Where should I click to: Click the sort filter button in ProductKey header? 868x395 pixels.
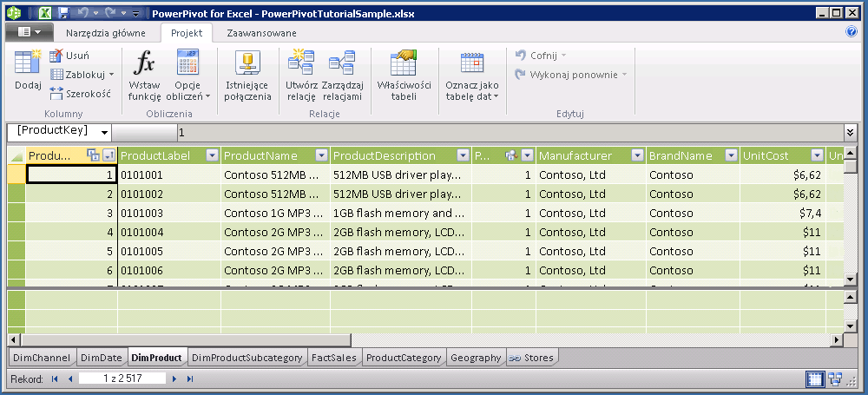[108, 155]
